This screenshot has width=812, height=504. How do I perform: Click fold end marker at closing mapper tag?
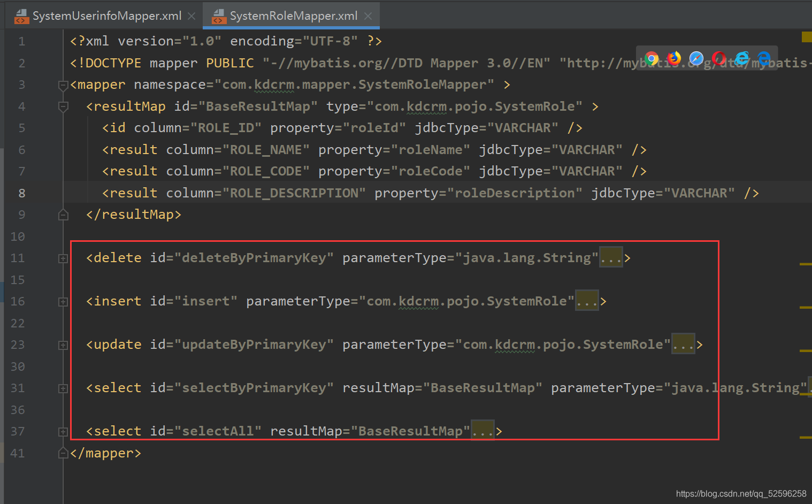(x=63, y=454)
